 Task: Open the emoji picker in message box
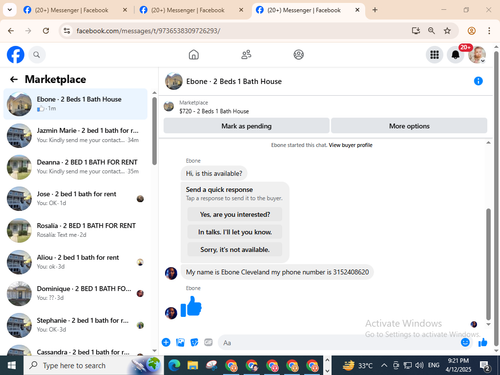[x=465, y=342]
